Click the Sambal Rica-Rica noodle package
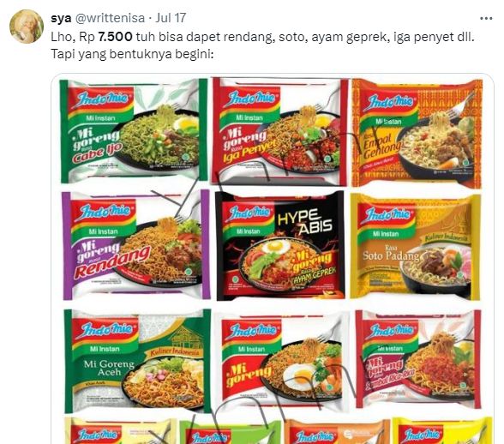Image resolution: width=504 pixels, height=444 pixels. tap(418, 359)
